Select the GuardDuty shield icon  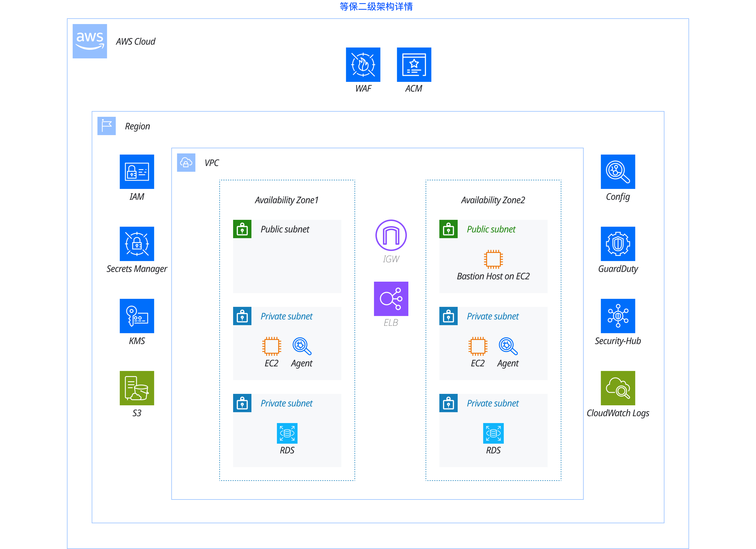coord(618,244)
